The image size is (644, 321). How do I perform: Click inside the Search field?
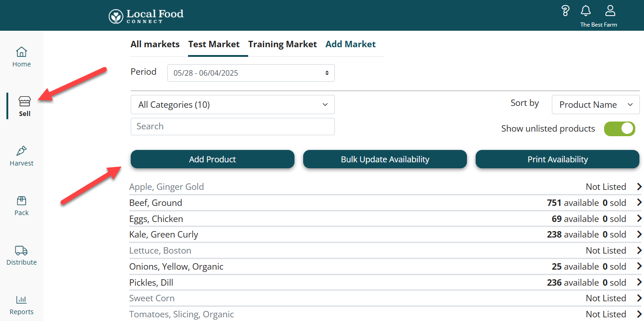tap(233, 127)
